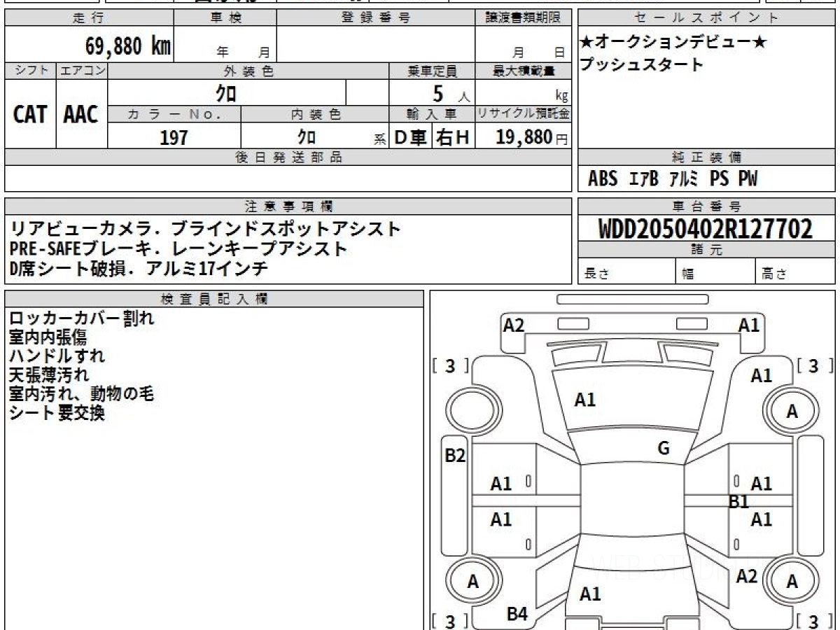840x630 pixels.
Task: Select the リサイクル預託金 header
Action: tap(524, 114)
